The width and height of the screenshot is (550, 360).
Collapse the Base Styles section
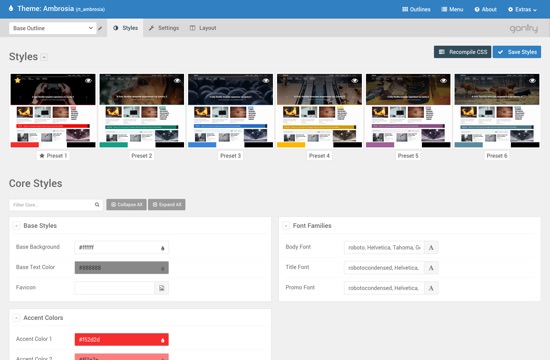coord(16,226)
